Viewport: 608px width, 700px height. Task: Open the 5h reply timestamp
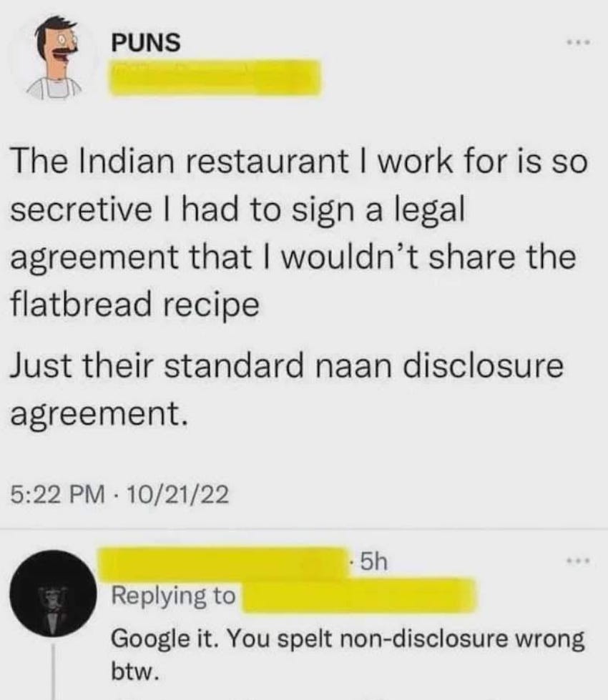[x=373, y=561]
